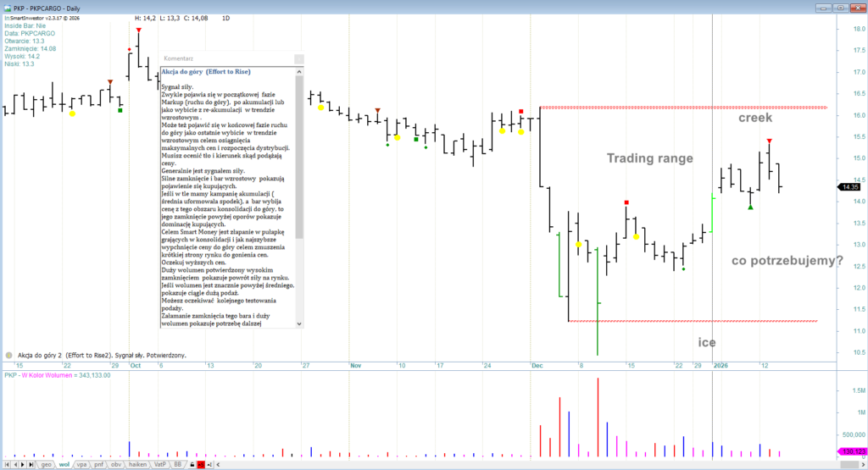Select the vpa tab
Viewport: 868px width, 470px height.
(x=82, y=464)
